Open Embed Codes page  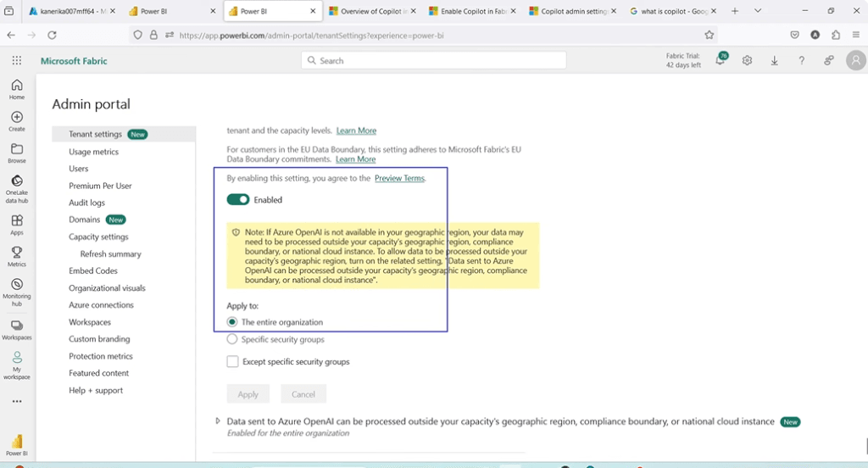click(x=93, y=270)
